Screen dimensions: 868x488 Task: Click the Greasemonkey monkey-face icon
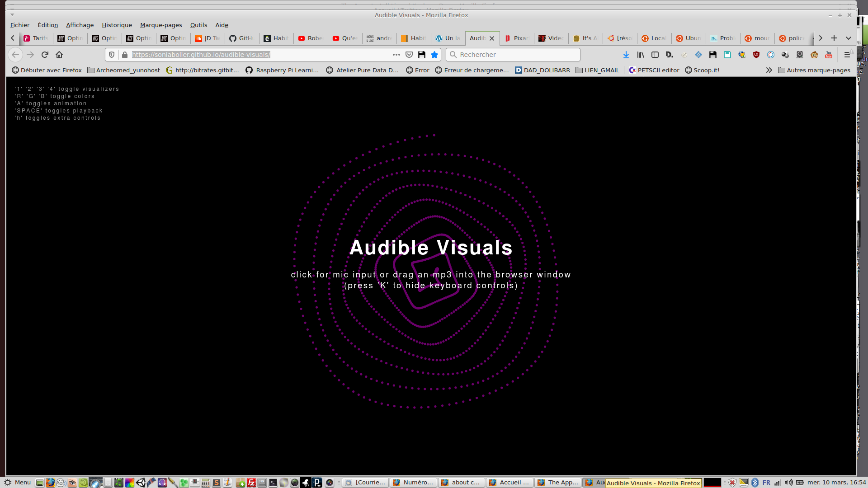814,55
